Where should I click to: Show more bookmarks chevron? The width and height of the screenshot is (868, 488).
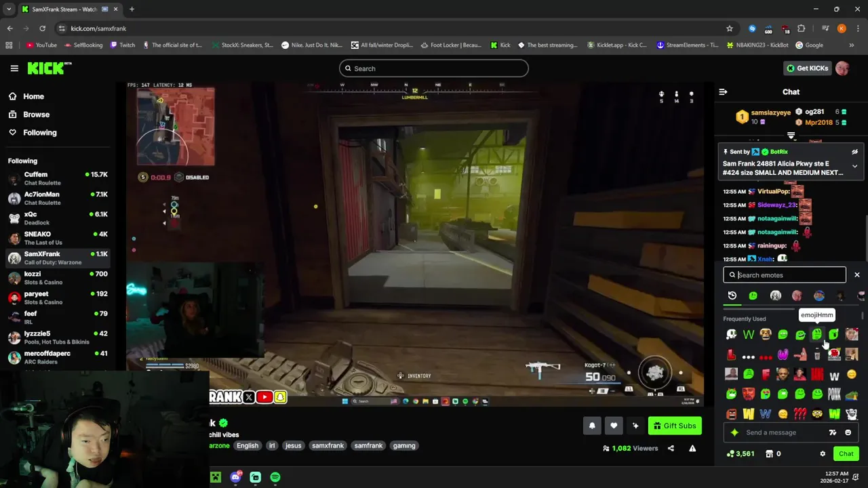coord(851,45)
